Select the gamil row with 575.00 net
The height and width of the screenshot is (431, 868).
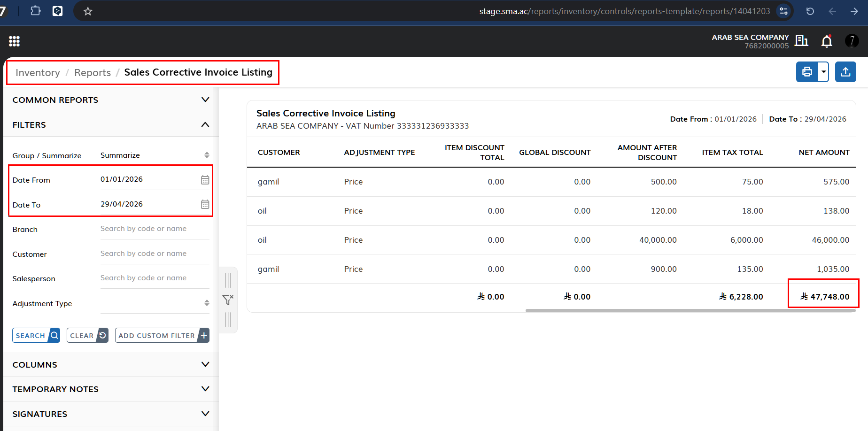pos(551,182)
